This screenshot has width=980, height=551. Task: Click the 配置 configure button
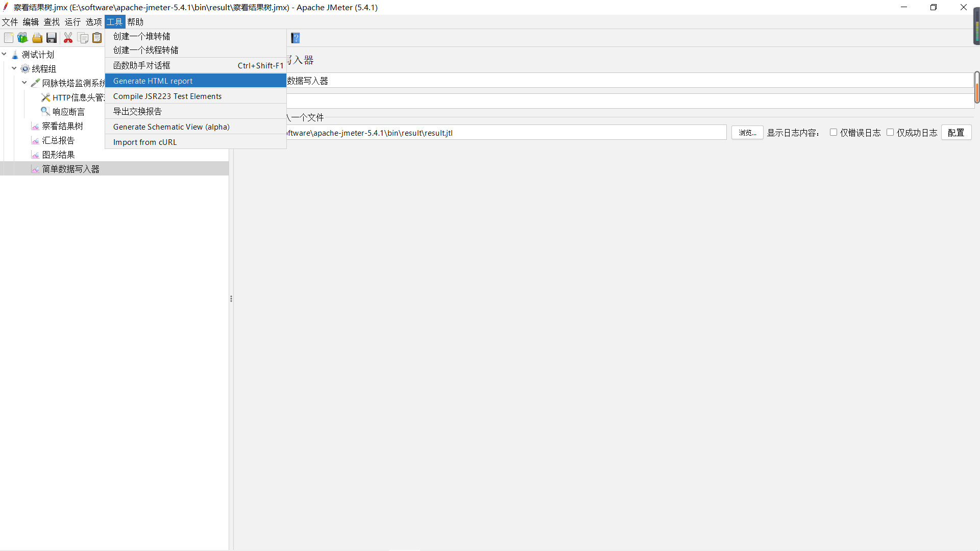956,133
